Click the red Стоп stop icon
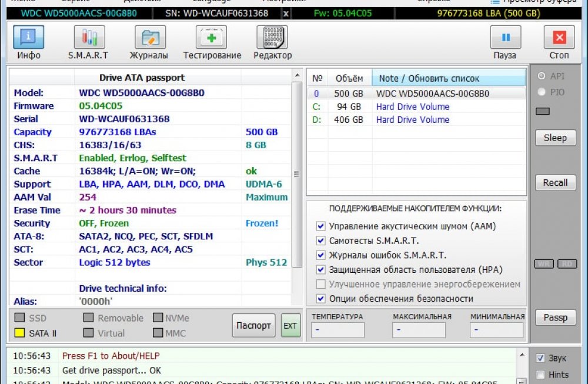The image size is (588, 384). point(559,37)
